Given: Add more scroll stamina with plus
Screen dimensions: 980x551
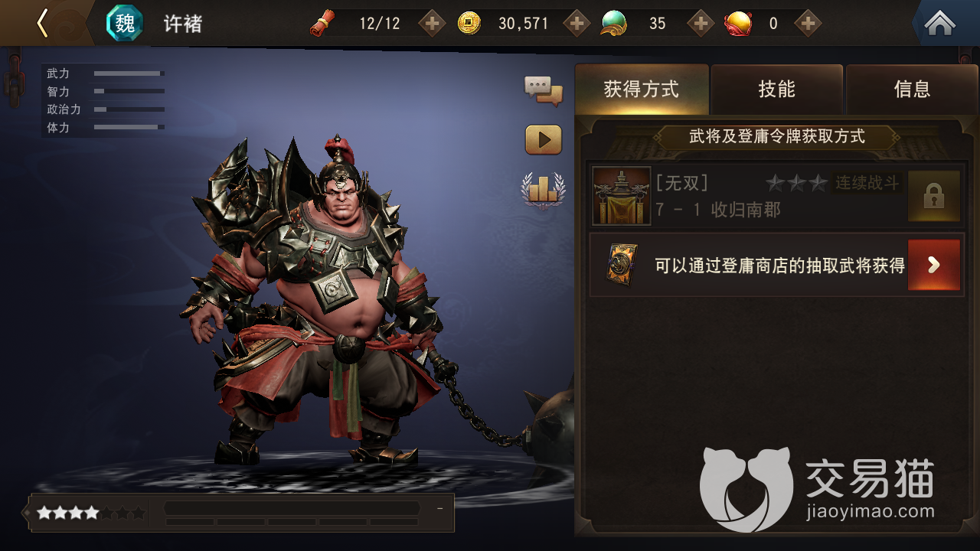Looking at the screenshot, I should tap(433, 24).
